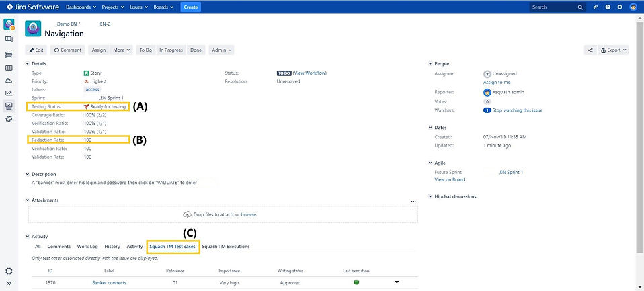Click the Create button
This screenshot has width=644, height=291.
[190, 7]
